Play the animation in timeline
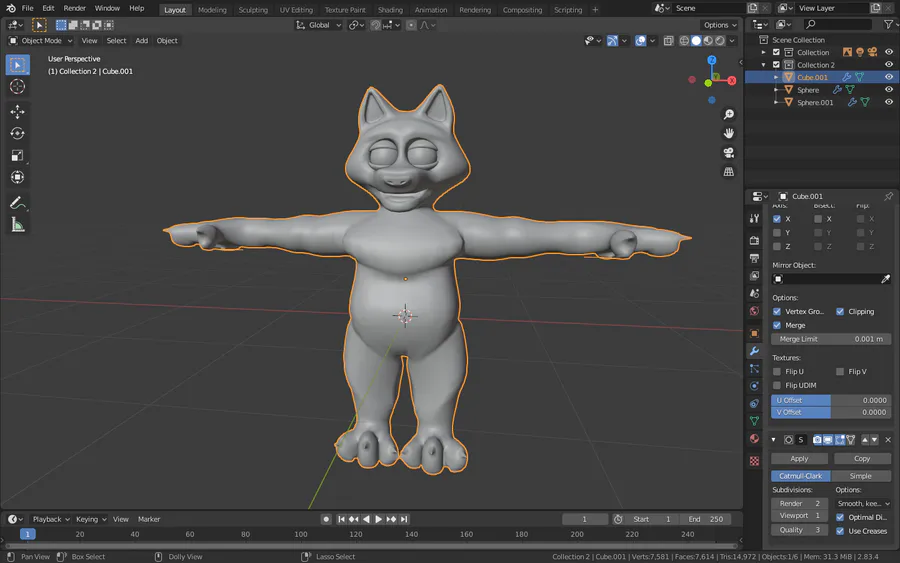Screen dimensions: 900x563 click(x=378, y=519)
